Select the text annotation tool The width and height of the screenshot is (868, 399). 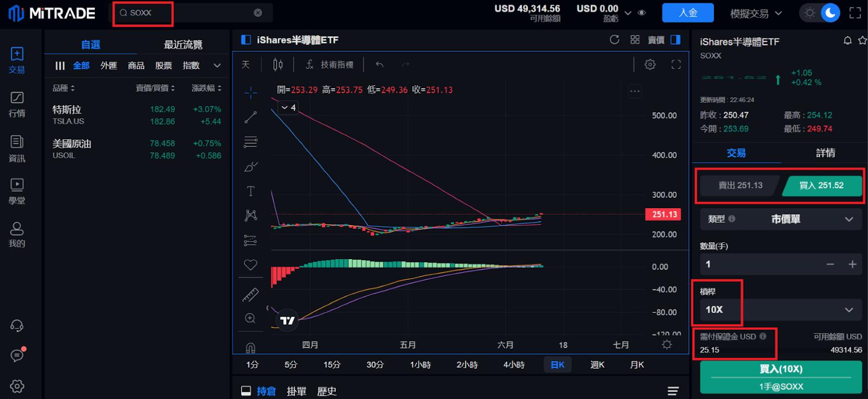pyautogui.click(x=251, y=191)
